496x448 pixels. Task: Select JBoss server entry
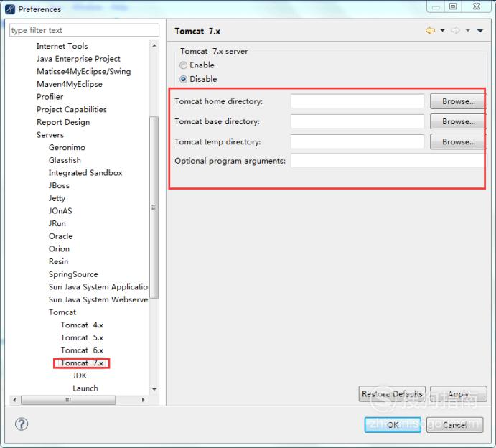[59, 185]
